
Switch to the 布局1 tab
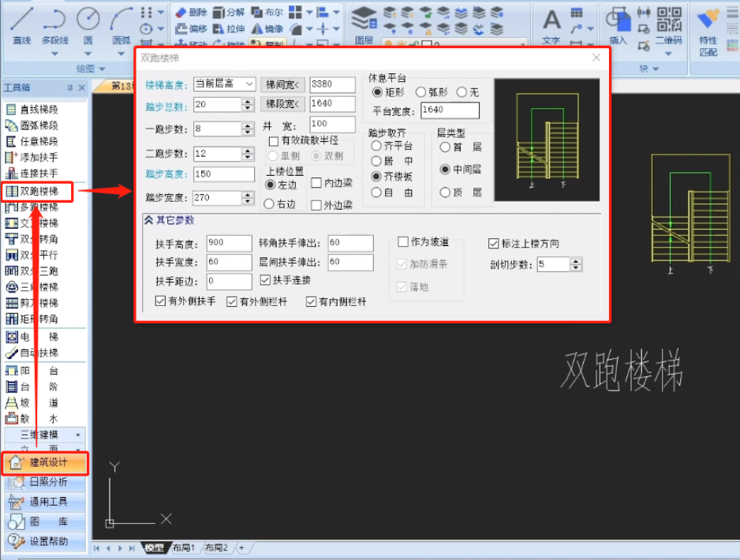[x=184, y=547]
